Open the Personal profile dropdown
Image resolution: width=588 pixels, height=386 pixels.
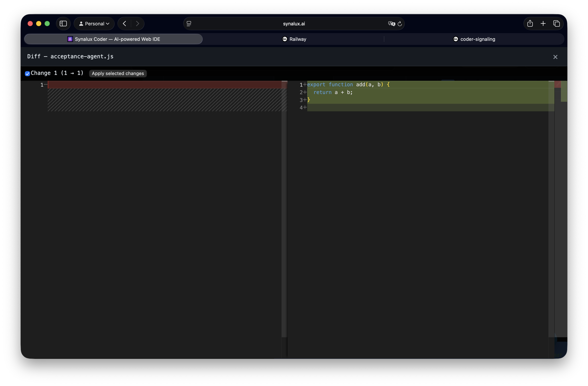pos(94,24)
